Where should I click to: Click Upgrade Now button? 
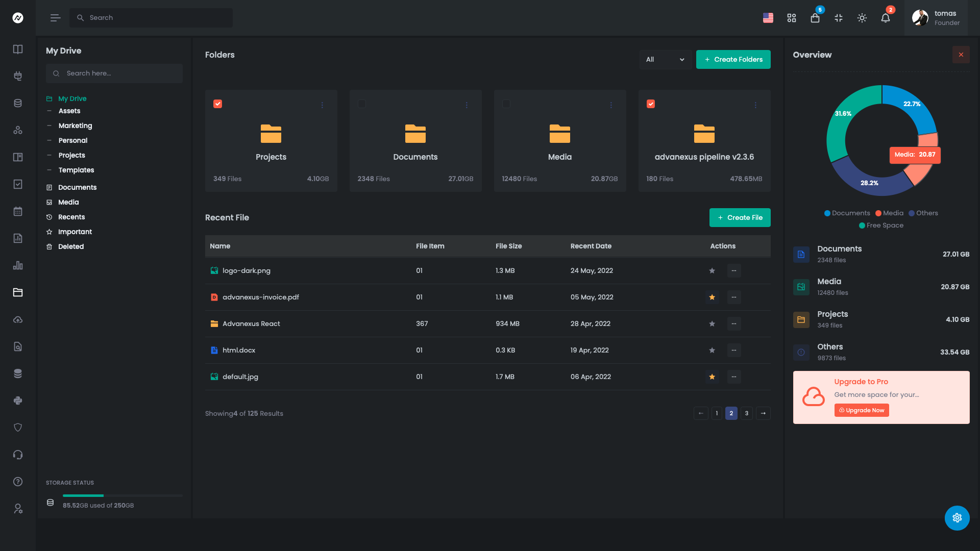(862, 410)
